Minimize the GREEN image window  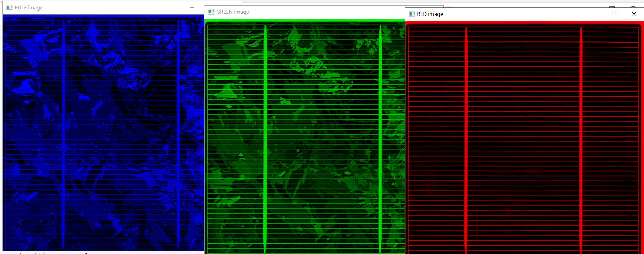point(394,12)
